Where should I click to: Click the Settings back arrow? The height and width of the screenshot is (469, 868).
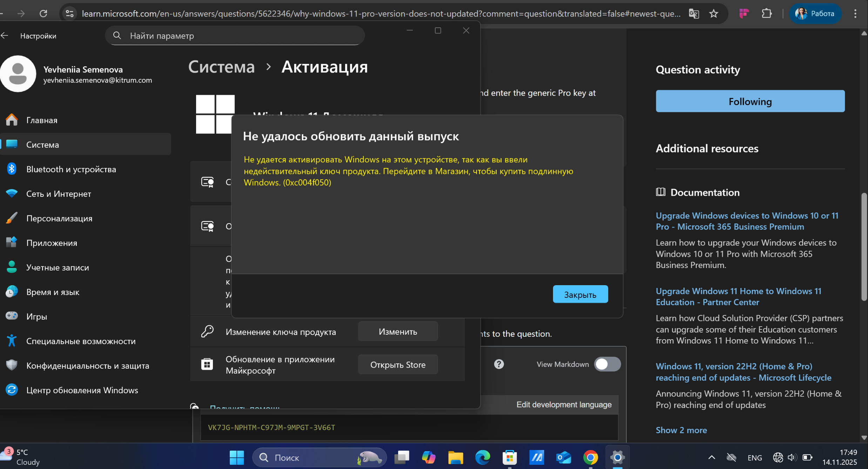(x=5, y=35)
